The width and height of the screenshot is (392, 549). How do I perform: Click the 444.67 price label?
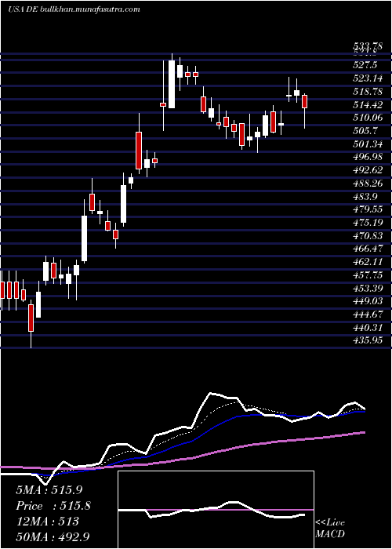coord(368,314)
